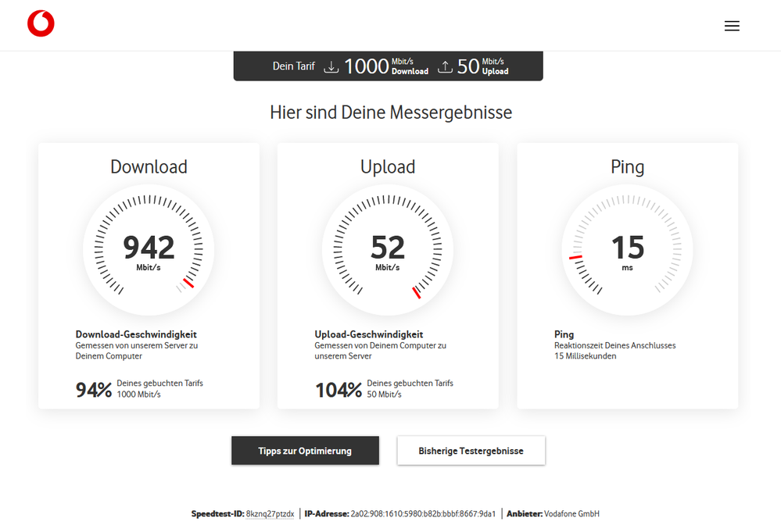This screenshot has width=781, height=532.
Task: Click the download arrow icon in tariff bar
Action: tap(332, 66)
